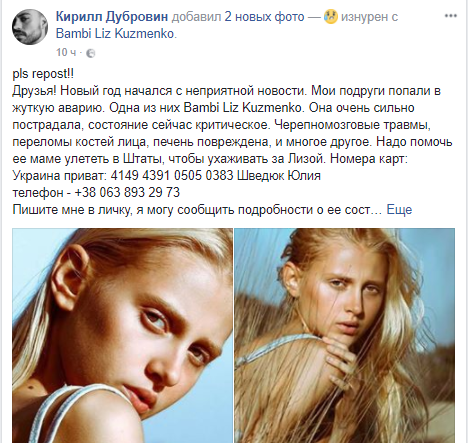Open the post options three-dots menu
Viewport: 468px width, 443px height.
(x=450, y=16)
